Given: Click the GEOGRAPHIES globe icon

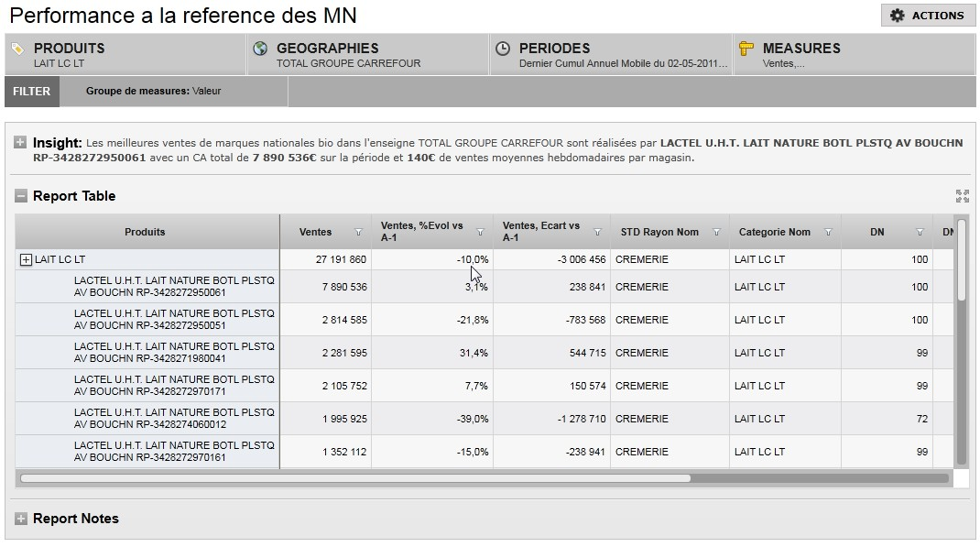Looking at the screenshot, I should point(261,49).
